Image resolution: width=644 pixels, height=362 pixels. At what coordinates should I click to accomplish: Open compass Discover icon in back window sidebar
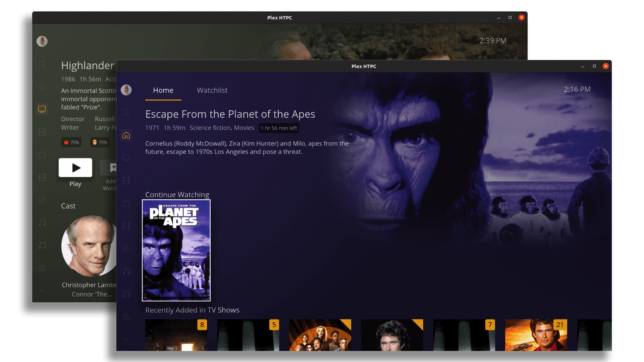pyautogui.click(x=42, y=200)
